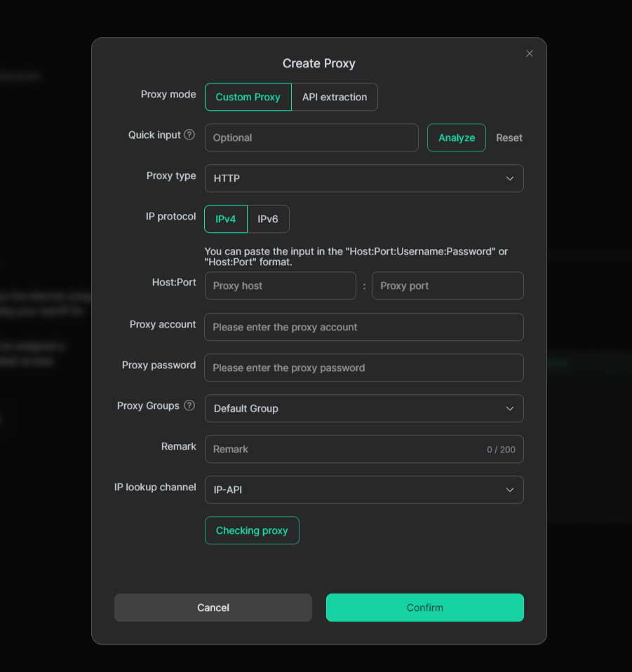Switch to Custom Proxy mode
Image resolution: width=632 pixels, height=672 pixels.
pyautogui.click(x=248, y=97)
